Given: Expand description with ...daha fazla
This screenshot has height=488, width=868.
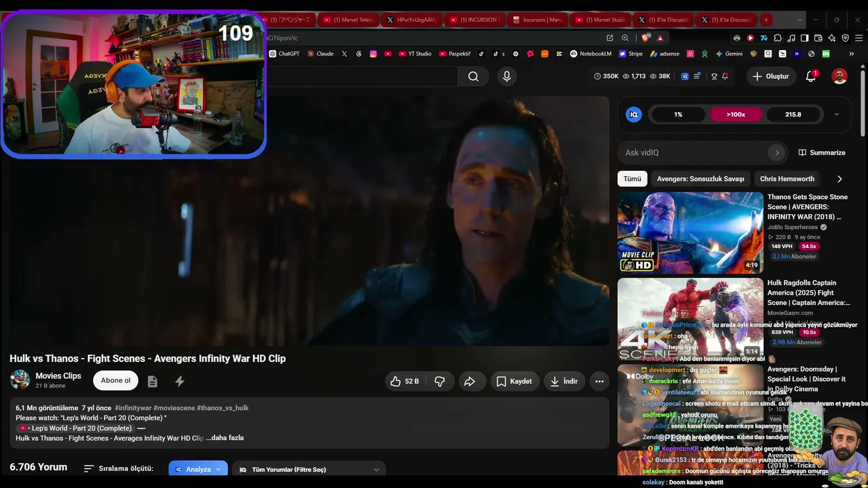Looking at the screenshot, I should (x=224, y=439).
